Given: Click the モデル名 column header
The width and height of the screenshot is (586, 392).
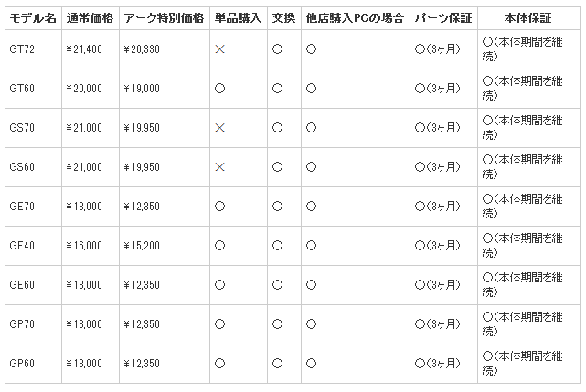Looking at the screenshot, I should (33, 18).
